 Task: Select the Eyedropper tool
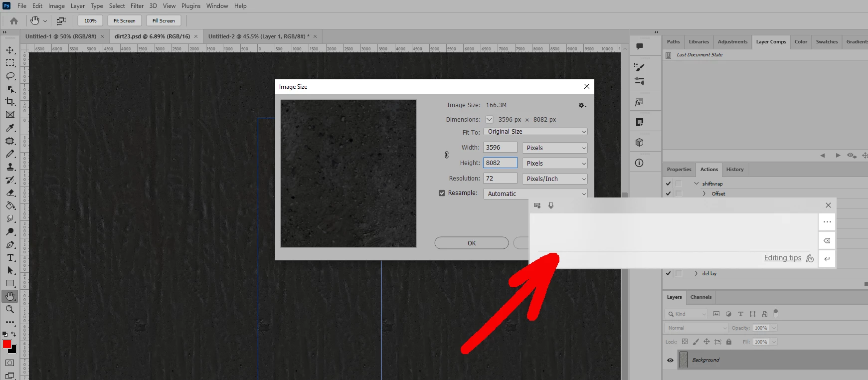coord(10,128)
